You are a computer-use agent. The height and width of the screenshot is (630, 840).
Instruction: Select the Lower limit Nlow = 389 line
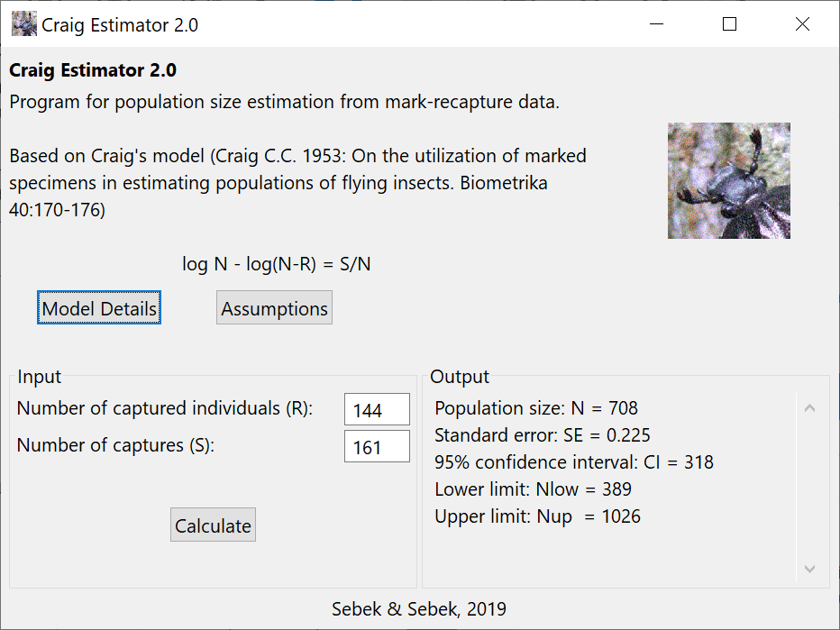click(x=533, y=489)
